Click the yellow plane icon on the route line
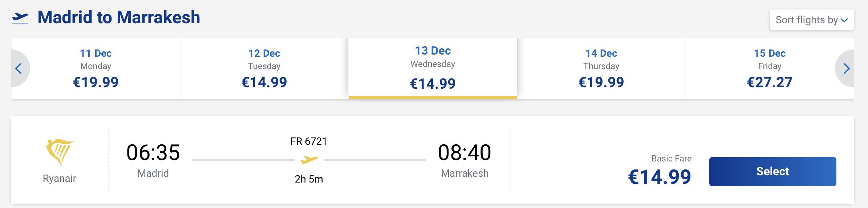 (309, 159)
